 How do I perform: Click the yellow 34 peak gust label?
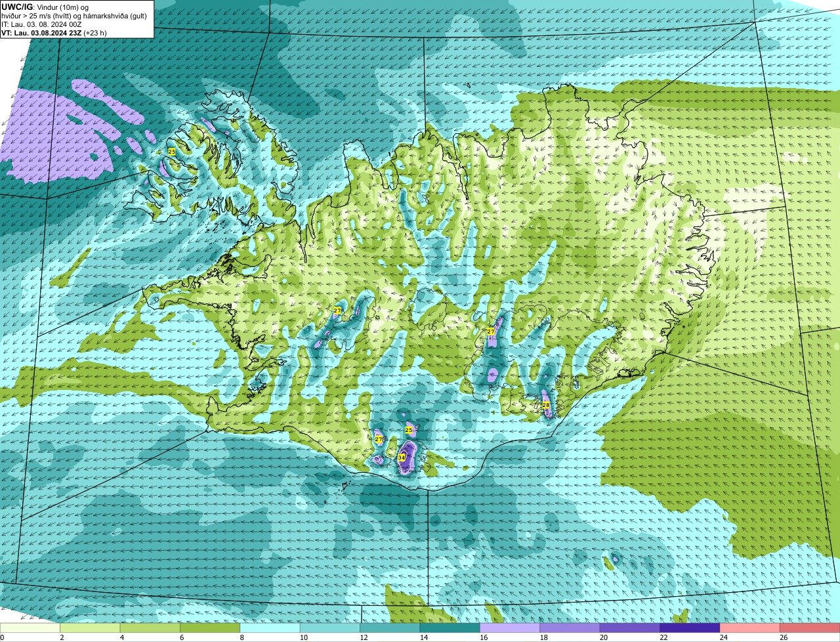coord(402,458)
